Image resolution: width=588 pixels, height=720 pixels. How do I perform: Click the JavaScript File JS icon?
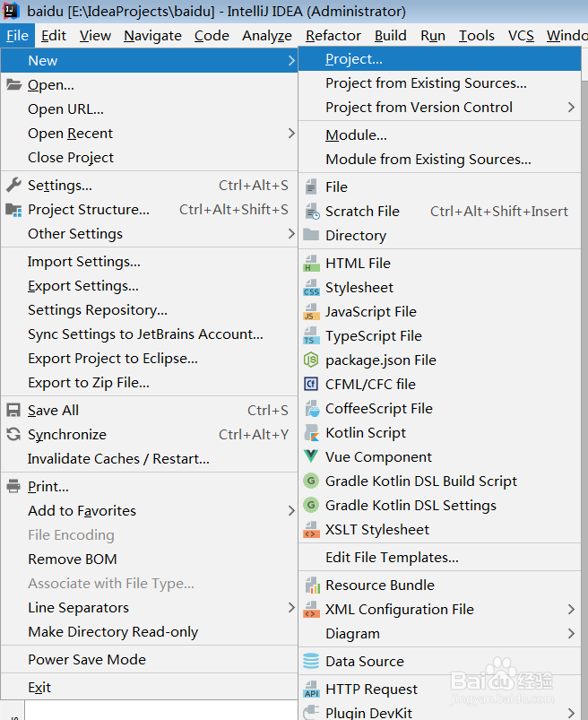pyautogui.click(x=311, y=312)
